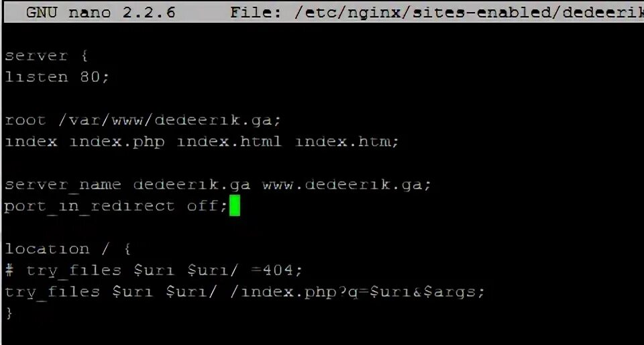This screenshot has width=644, height=345.
Task: Click the root /var/www/dedeerik.ga path
Action: tap(170, 120)
